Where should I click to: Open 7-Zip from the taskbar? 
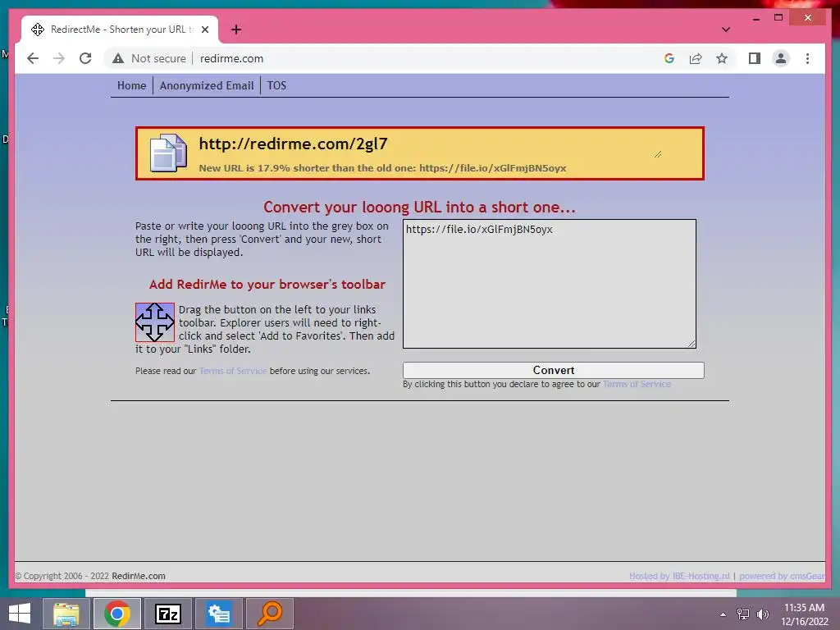point(168,614)
